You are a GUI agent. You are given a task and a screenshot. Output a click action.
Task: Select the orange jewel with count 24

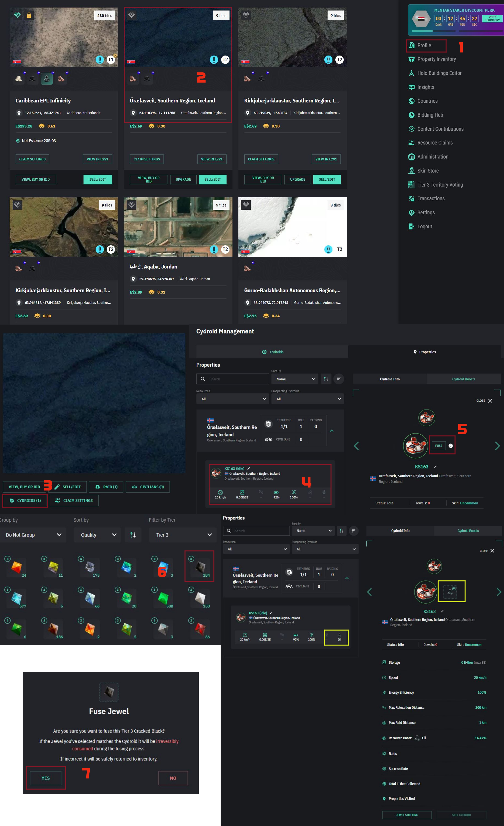coord(16,567)
